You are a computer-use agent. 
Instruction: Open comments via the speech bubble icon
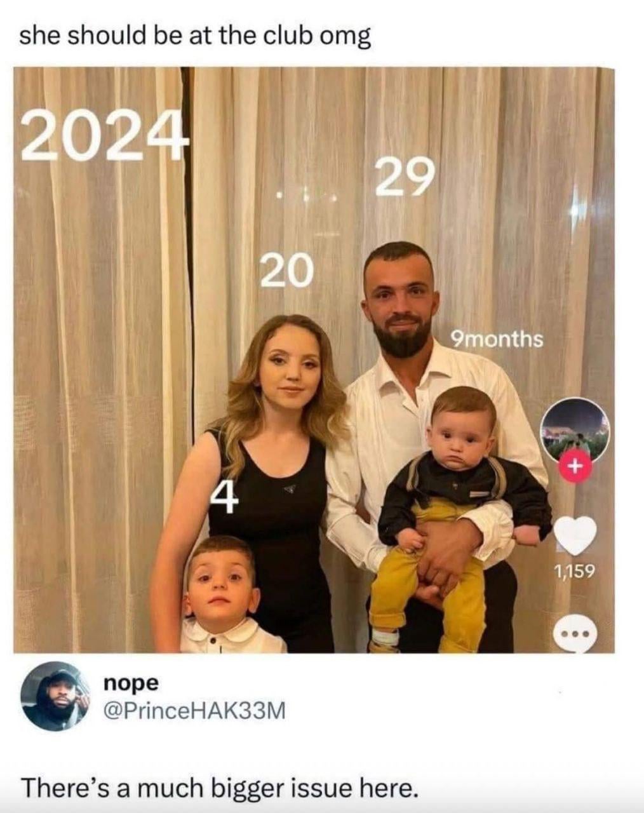575,633
